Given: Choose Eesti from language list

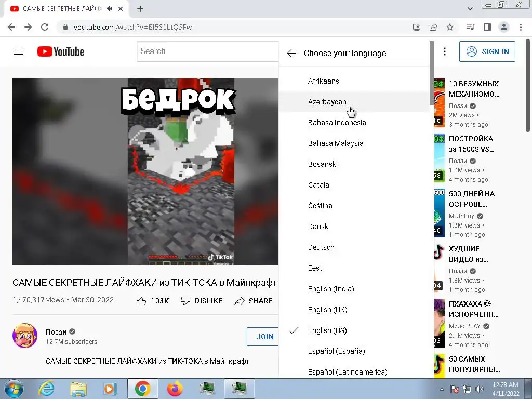Looking at the screenshot, I should (354, 268).
